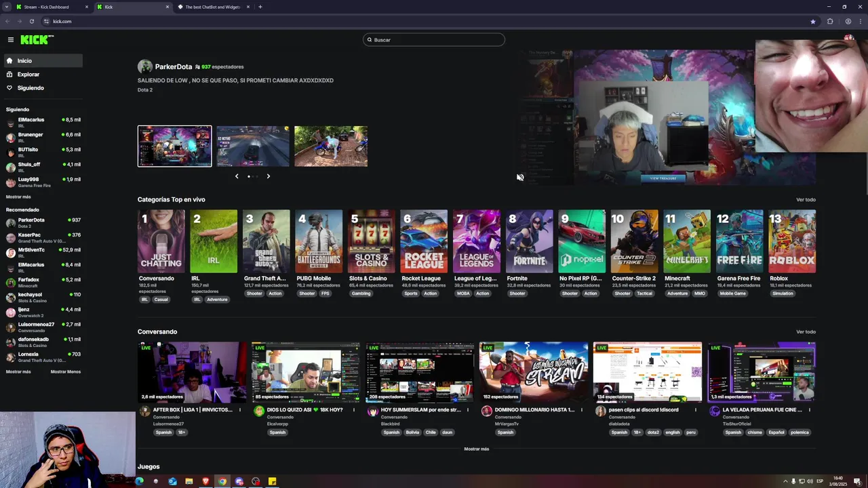The image size is (868, 488).
Task: Open Google Chrome in taskbar
Action: click(222, 481)
